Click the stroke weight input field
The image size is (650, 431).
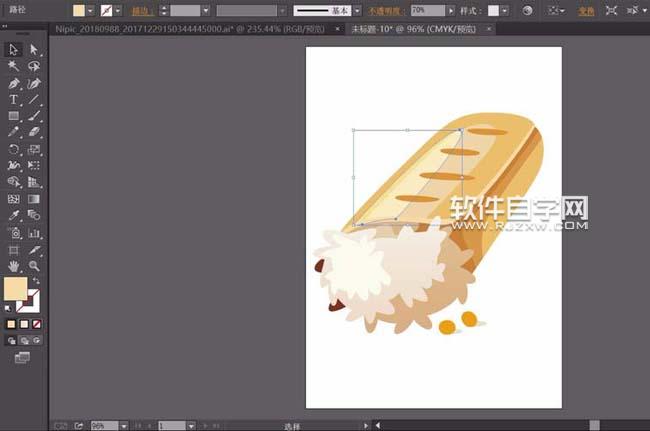click(x=185, y=10)
